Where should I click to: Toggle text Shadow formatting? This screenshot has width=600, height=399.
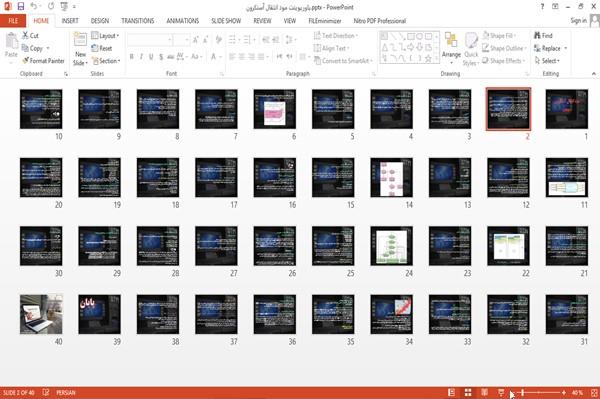click(161, 57)
